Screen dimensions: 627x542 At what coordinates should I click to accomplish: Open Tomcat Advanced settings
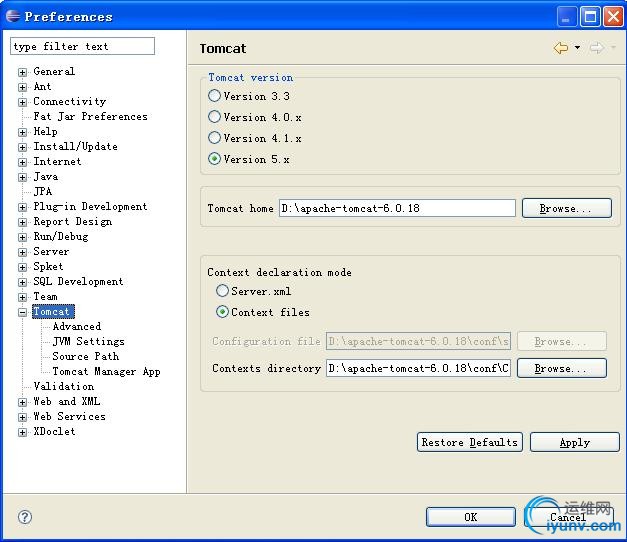(77, 326)
